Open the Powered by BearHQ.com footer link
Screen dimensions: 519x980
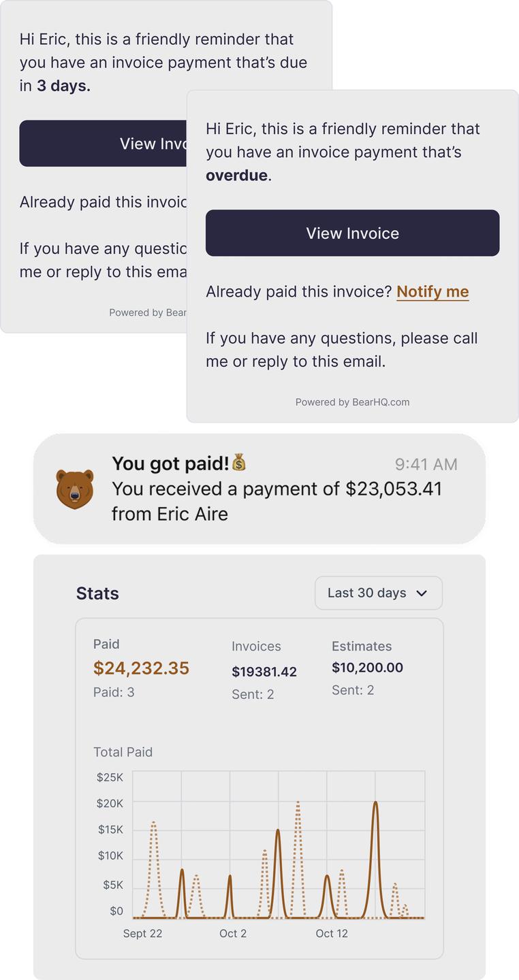352,402
